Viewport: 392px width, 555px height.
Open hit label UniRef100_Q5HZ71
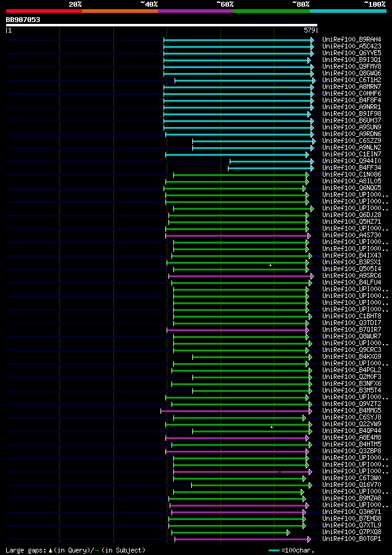click(x=352, y=222)
